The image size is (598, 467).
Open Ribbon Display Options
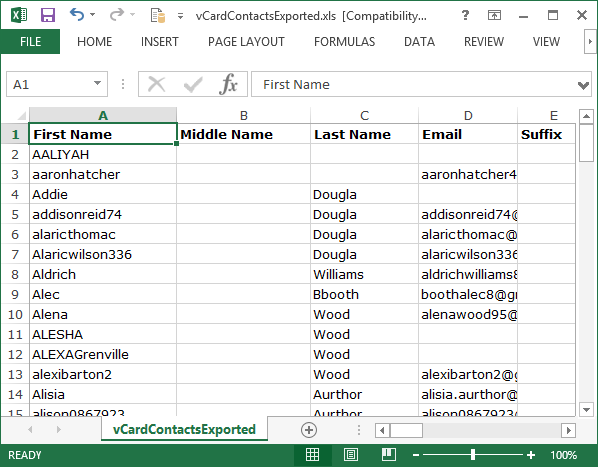pos(494,15)
